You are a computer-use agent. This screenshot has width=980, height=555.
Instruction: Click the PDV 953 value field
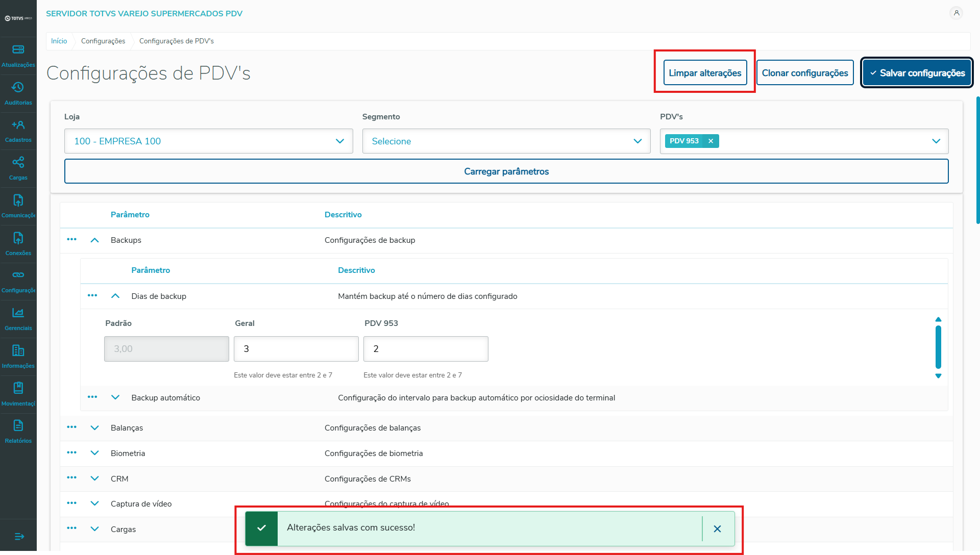pyautogui.click(x=425, y=349)
